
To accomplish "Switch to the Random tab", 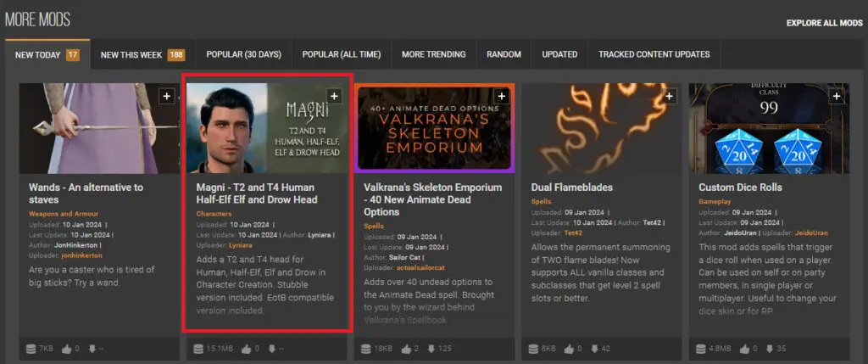I will [504, 55].
